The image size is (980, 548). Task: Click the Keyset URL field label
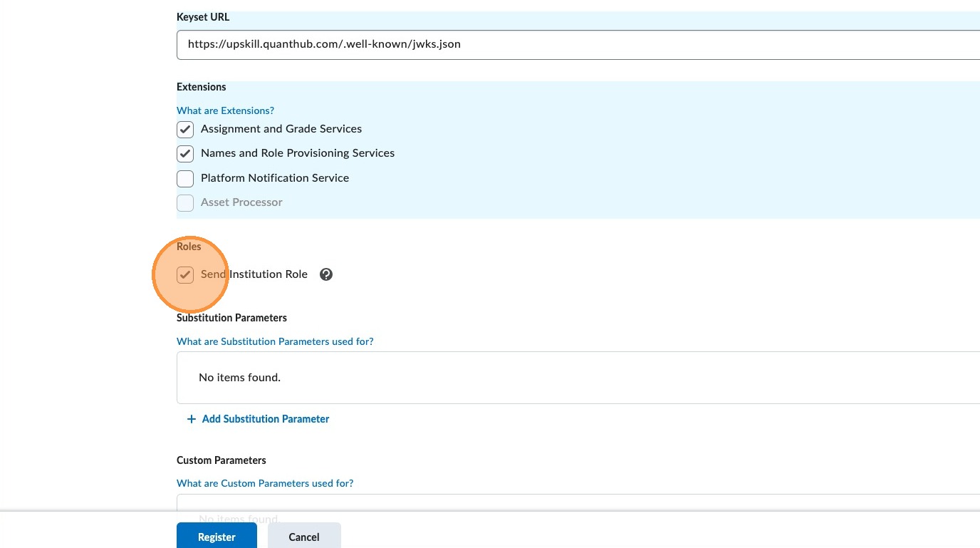coord(203,17)
